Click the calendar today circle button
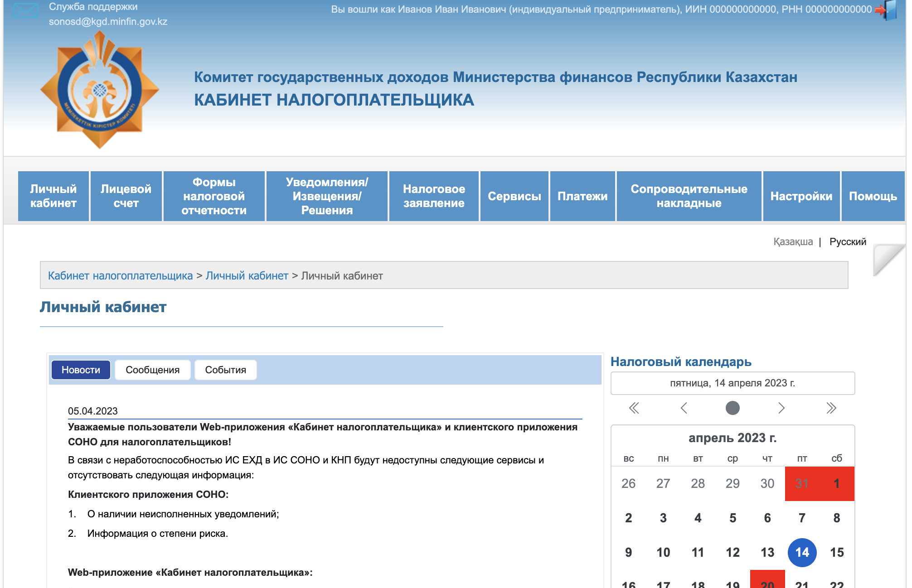Viewport: 912px width, 588px height. (x=733, y=408)
